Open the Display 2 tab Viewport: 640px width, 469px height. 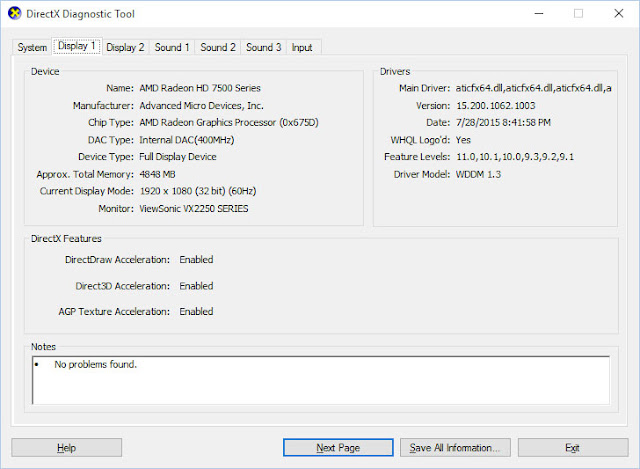125,47
